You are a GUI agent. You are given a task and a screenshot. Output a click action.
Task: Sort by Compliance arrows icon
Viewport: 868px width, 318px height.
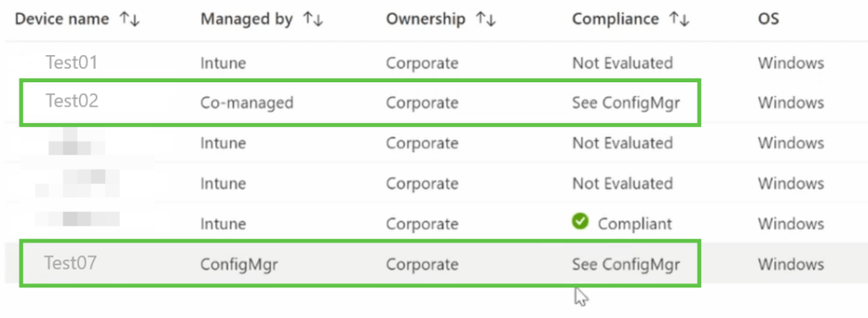[x=679, y=20]
